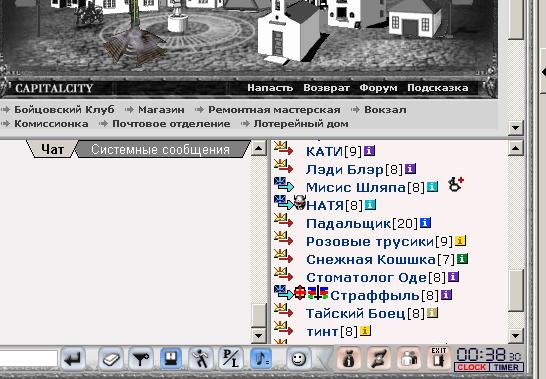Viewport: 546px width, 379px height.
Task: Click the down arrow of locations panel
Action: point(515,127)
